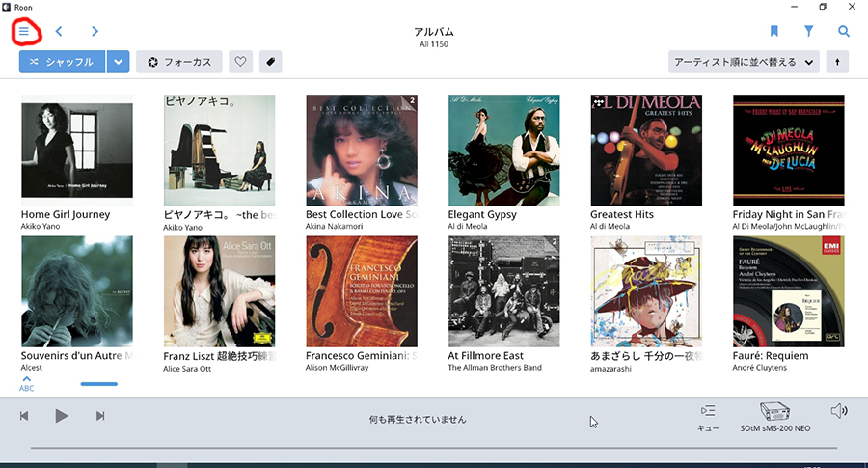Go forward with the right arrow
Image resolution: width=868 pixels, height=468 pixels.
[x=95, y=31]
